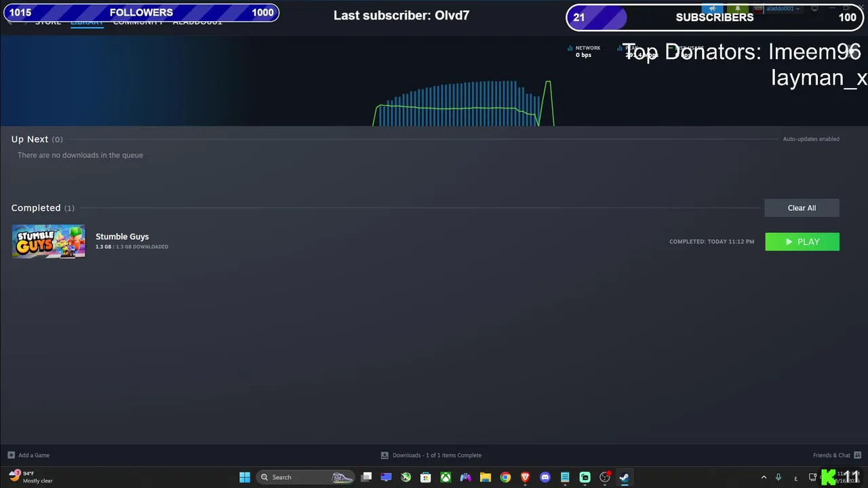868x488 pixels.
Task: Click Auto-updates enabled text
Action: (x=811, y=139)
